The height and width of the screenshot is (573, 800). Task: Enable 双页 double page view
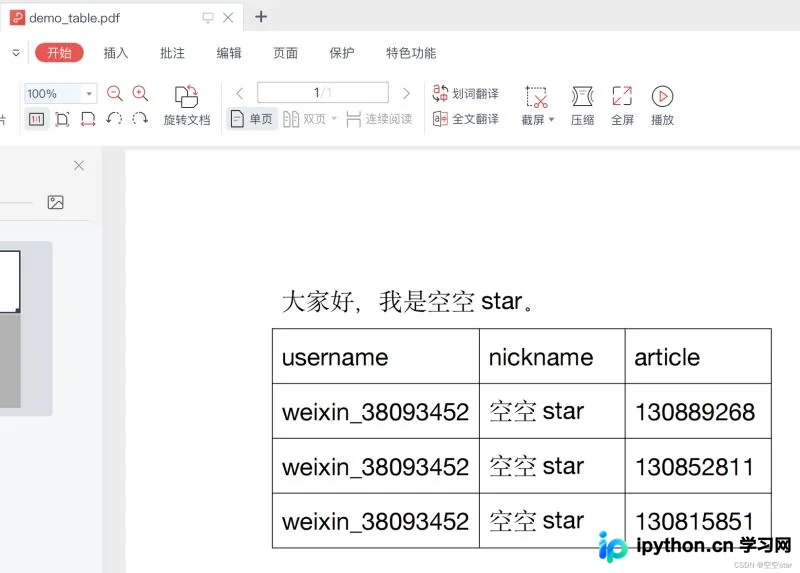pyautogui.click(x=305, y=119)
